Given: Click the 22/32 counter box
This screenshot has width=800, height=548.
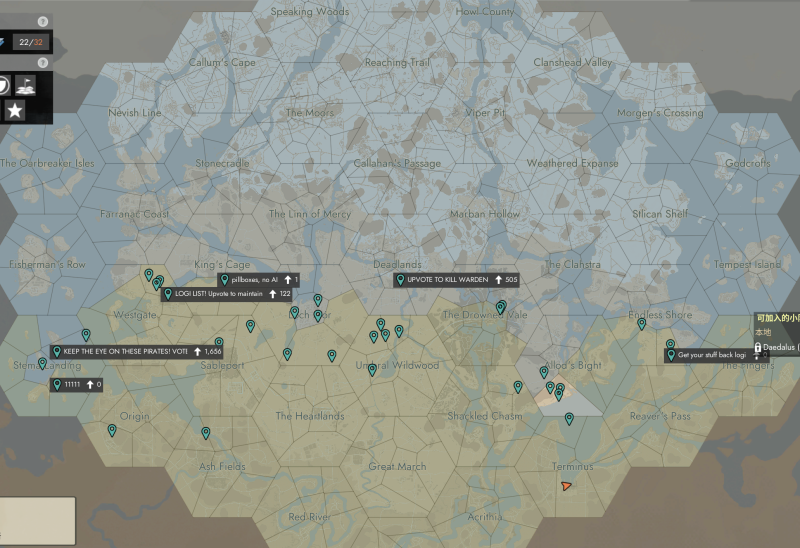Looking at the screenshot, I should tap(31, 42).
